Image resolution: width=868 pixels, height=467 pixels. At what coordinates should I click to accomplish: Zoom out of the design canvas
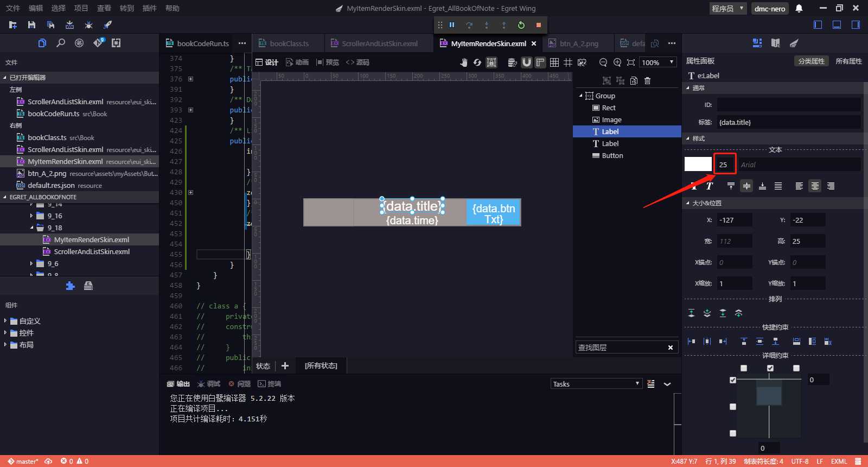coord(603,62)
